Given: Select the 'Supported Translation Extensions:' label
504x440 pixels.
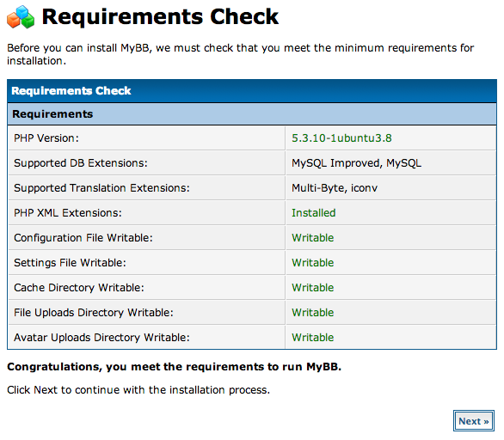Looking at the screenshot, I should click(x=101, y=188).
